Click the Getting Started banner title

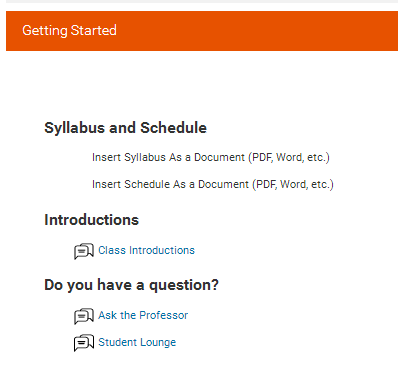click(x=69, y=31)
